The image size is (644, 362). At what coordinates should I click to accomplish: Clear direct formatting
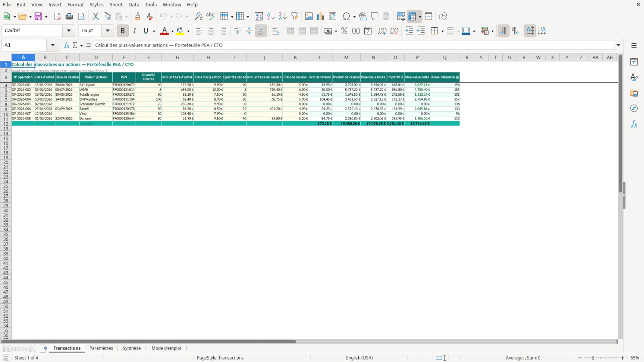click(149, 16)
